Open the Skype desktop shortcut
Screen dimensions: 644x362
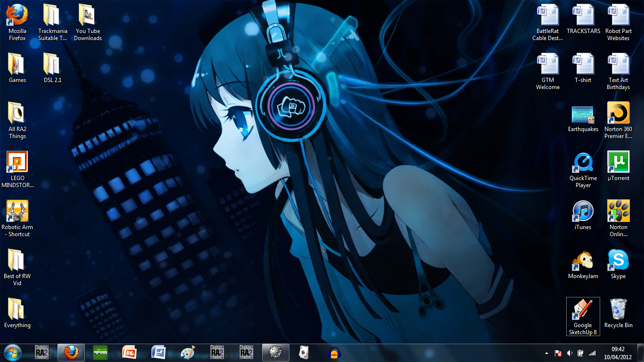(618, 264)
